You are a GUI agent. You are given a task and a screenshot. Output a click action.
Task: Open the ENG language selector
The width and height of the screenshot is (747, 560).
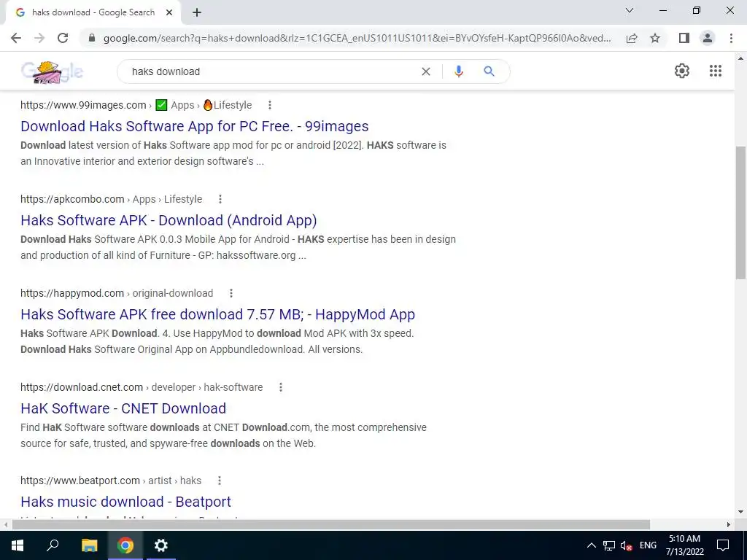648,545
